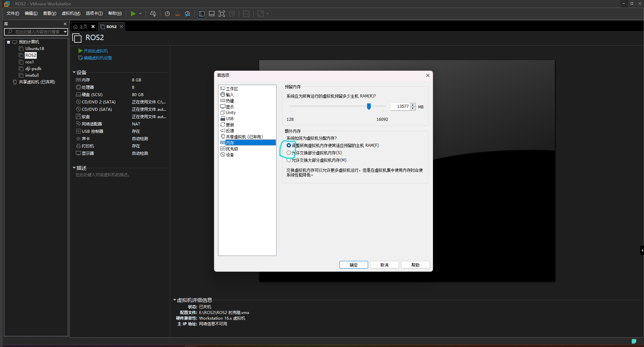Click the reserved memory slider handle
This screenshot has width=644, height=347.
(x=369, y=106)
